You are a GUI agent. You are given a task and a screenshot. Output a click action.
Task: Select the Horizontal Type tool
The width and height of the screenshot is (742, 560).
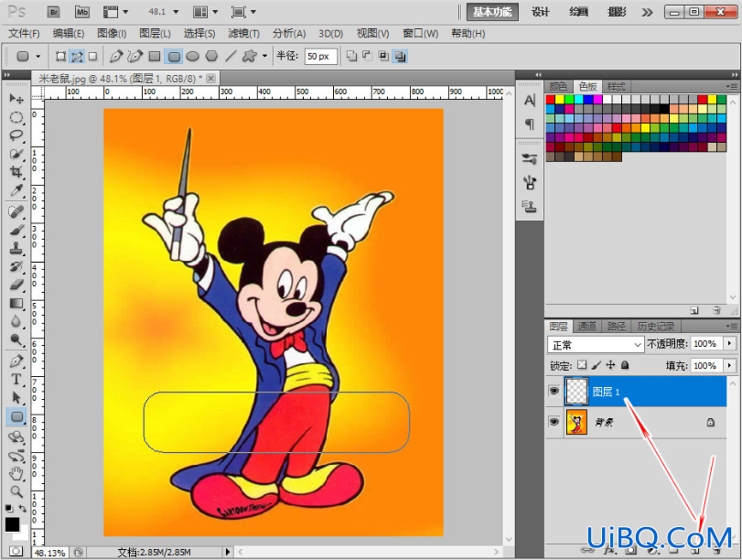pos(16,379)
